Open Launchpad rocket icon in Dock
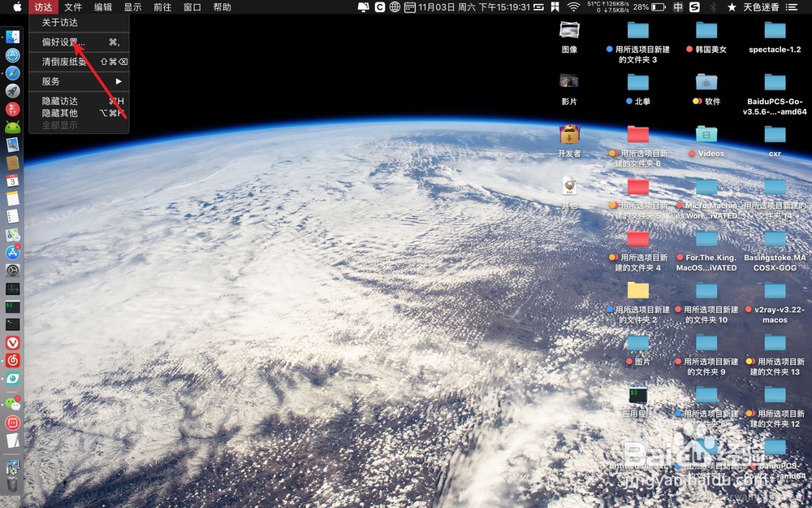Image resolution: width=812 pixels, height=508 pixels. pyautogui.click(x=12, y=91)
